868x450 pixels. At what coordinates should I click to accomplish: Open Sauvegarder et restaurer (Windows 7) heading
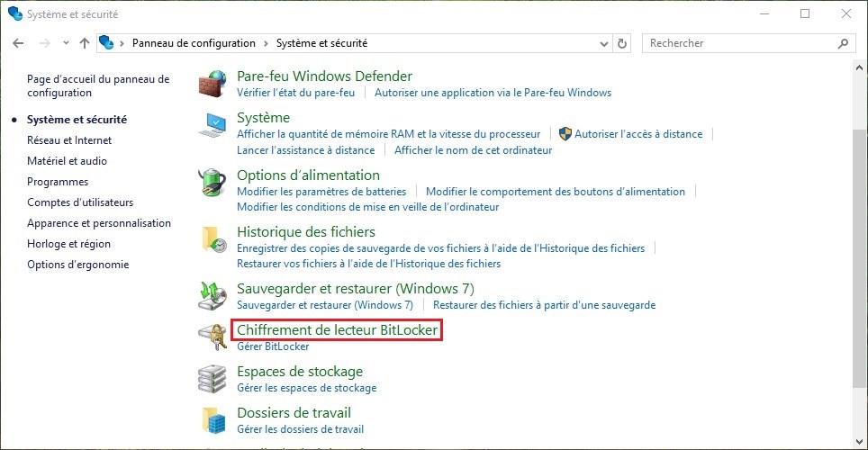point(356,288)
